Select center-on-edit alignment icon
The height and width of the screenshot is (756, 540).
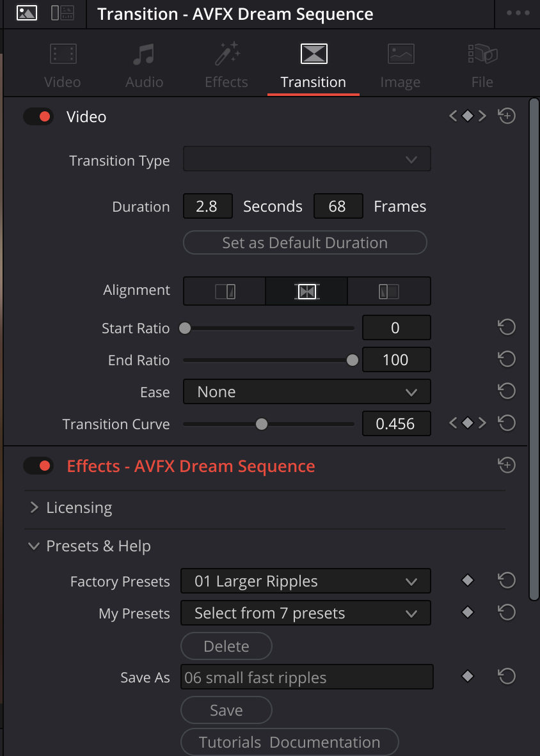306,292
